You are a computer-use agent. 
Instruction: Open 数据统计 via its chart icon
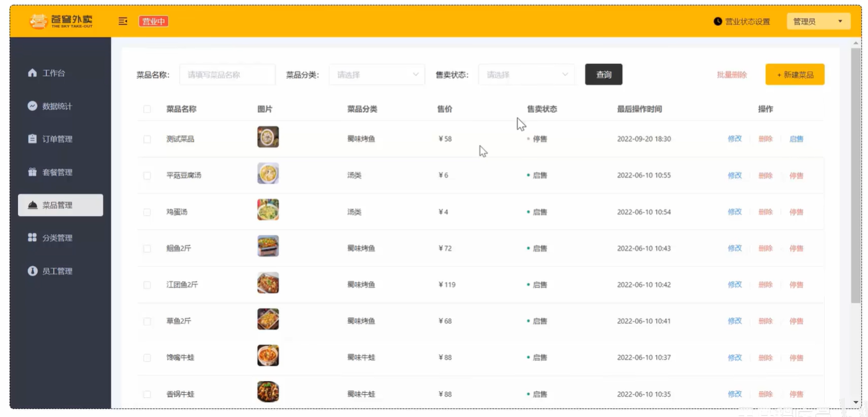point(33,106)
